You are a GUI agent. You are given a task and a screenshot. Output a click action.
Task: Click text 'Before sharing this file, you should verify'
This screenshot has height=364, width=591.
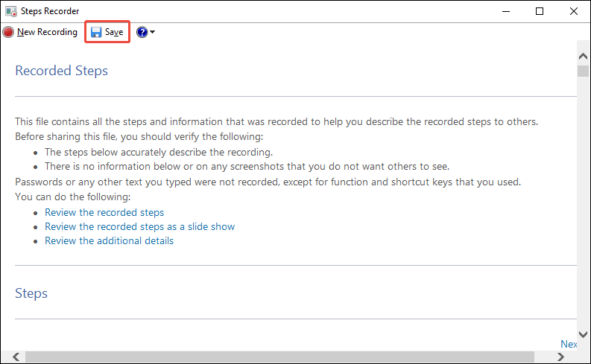click(x=139, y=137)
